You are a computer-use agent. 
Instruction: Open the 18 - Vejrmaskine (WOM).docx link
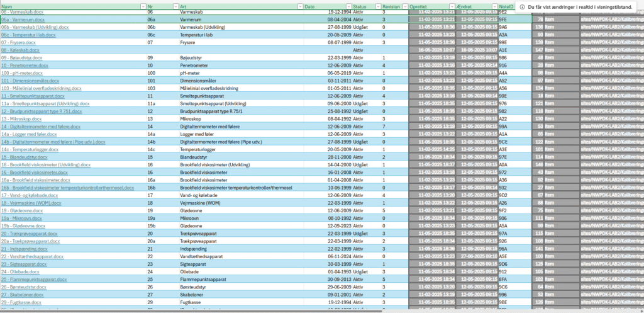click(x=30, y=203)
